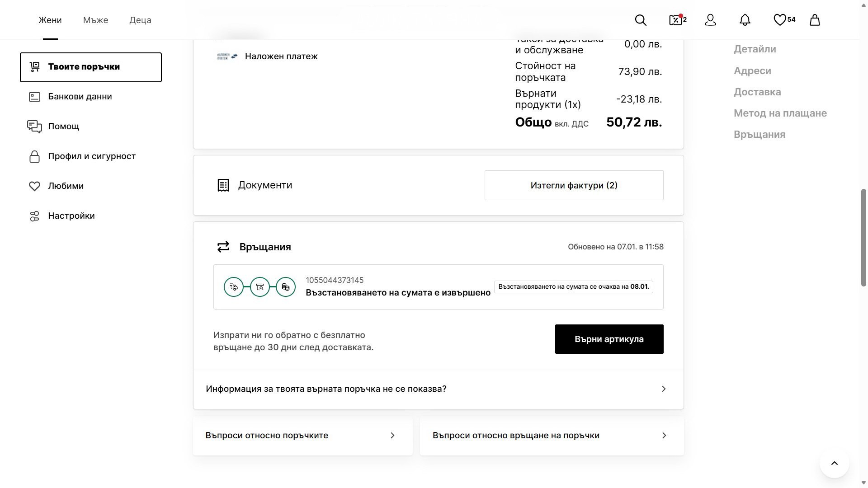Open the search magnifier icon
The image size is (868, 488).
click(x=641, y=20)
